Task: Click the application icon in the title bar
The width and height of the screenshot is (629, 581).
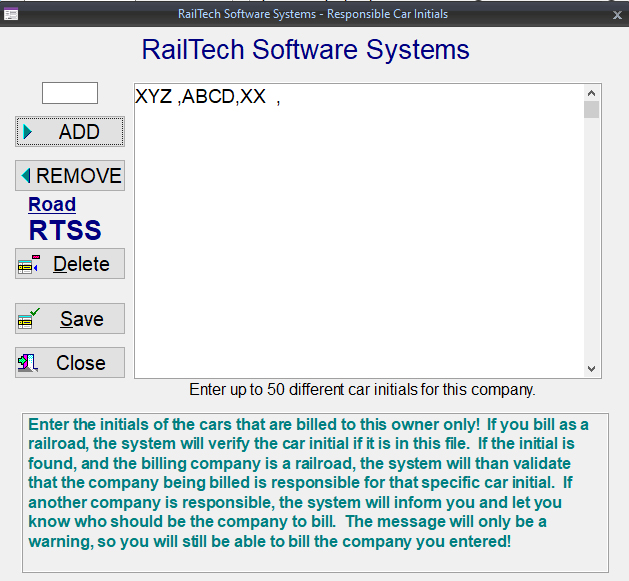Action: (11, 14)
